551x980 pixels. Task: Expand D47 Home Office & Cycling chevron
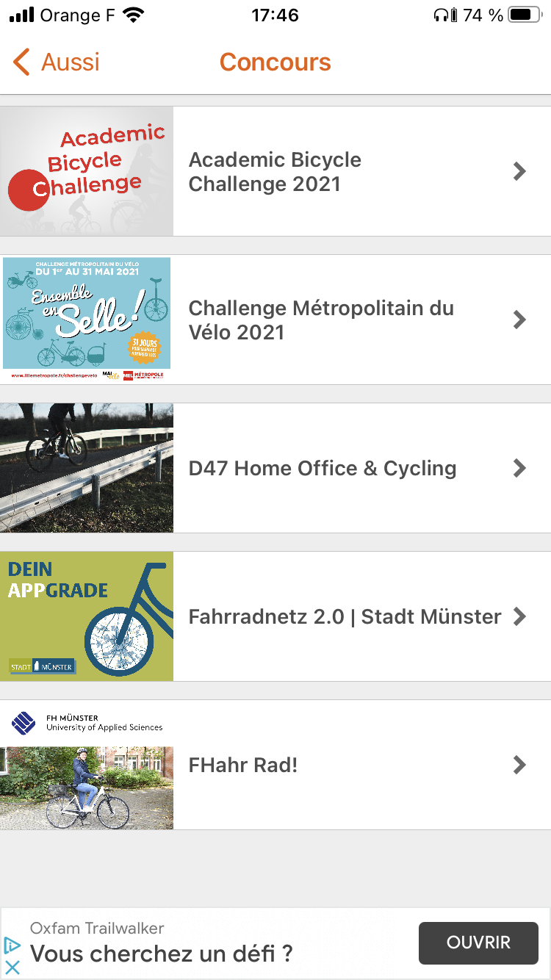coord(520,468)
